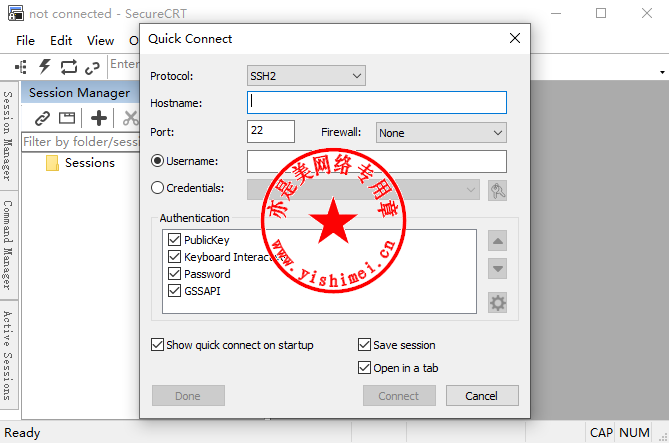Click the Connect in Tab/Session Manager toolbar icon
The height and width of the screenshot is (443, 669).
point(21,67)
